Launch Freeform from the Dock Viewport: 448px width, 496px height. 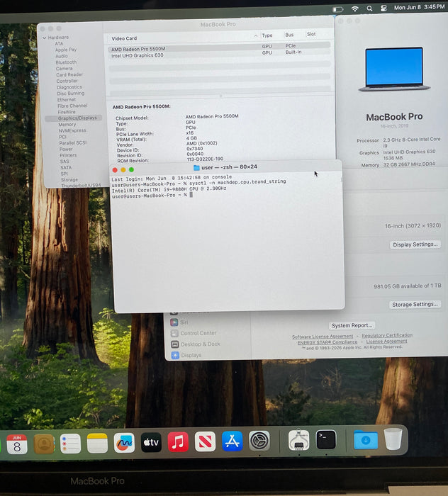[124, 443]
